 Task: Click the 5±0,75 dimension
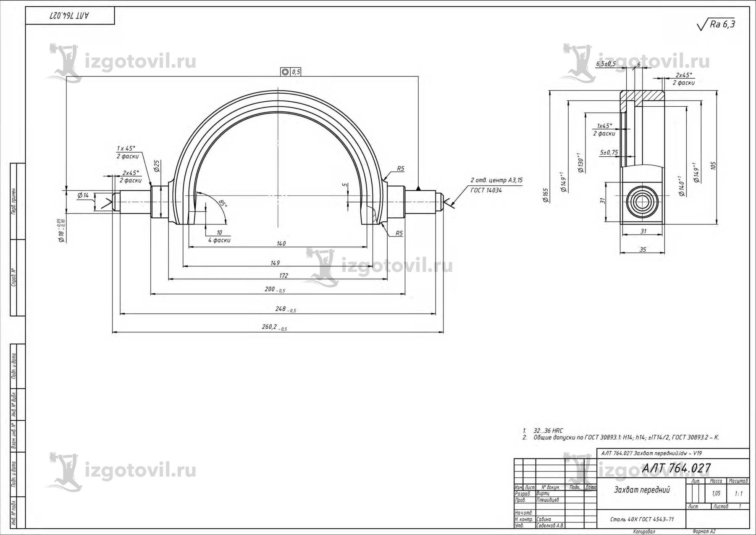click(x=609, y=153)
